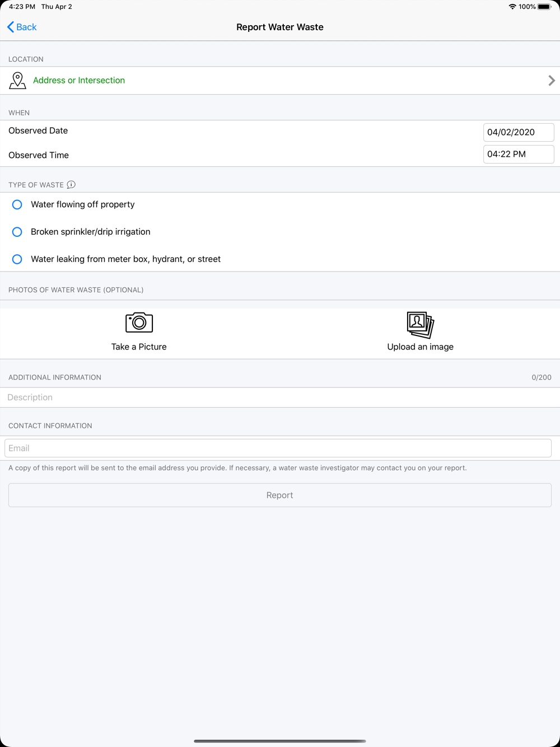
Task: Open the Observed Date picker
Action: (x=518, y=132)
